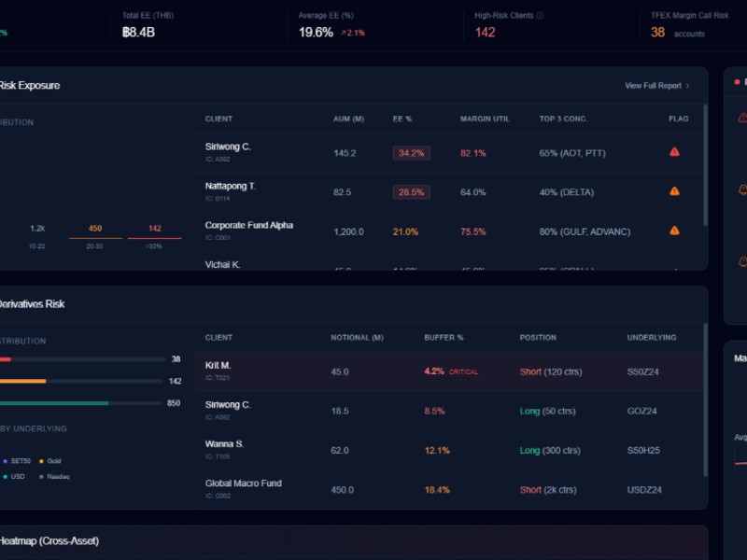
Task: Toggle the USD legend series
Action: click(x=14, y=476)
